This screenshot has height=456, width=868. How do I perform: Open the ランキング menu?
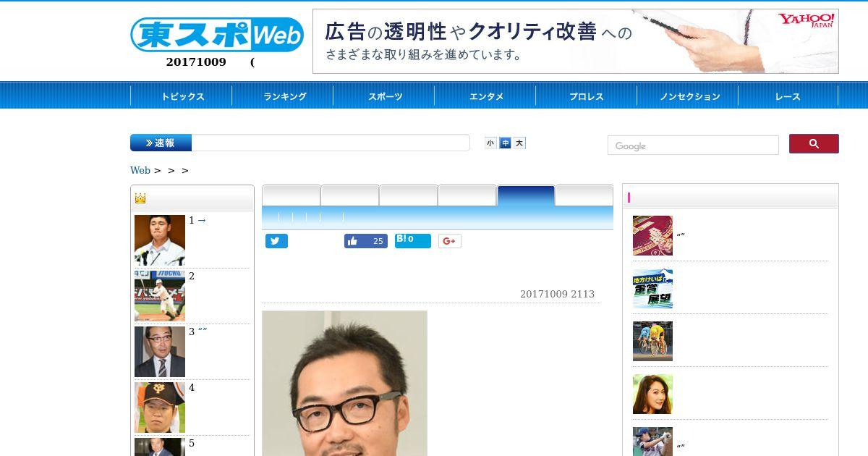coord(284,96)
